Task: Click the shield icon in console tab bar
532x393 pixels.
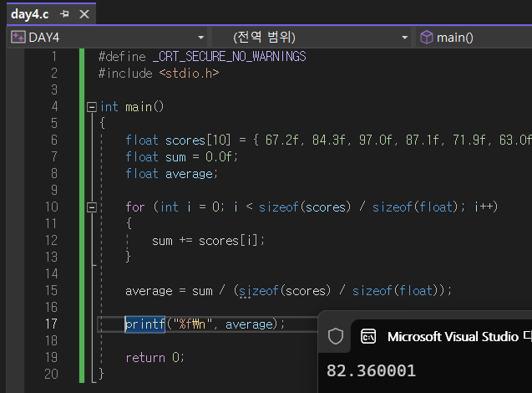Action: (x=336, y=336)
